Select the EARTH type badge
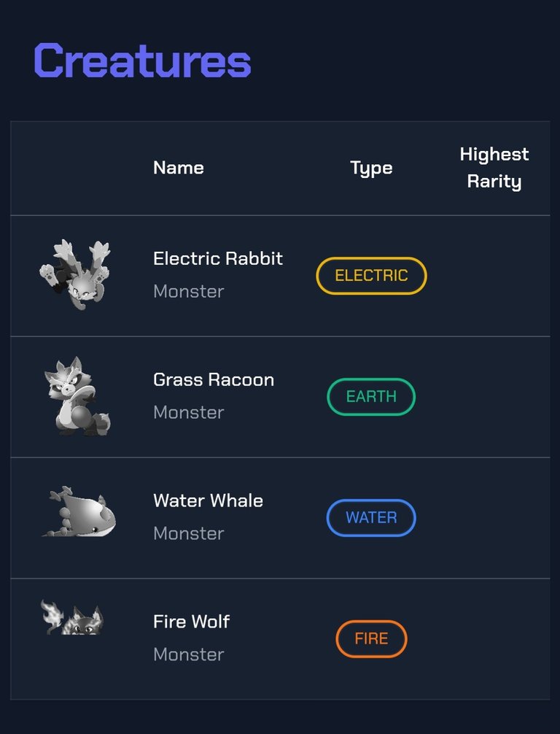Viewport: 560px width, 734px height. (371, 396)
